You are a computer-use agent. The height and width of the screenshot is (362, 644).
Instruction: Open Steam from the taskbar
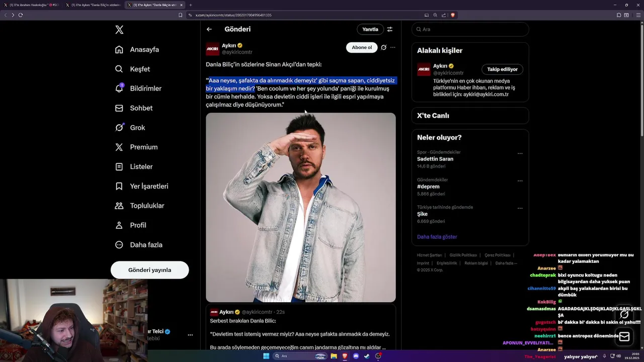click(x=367, y=356)
